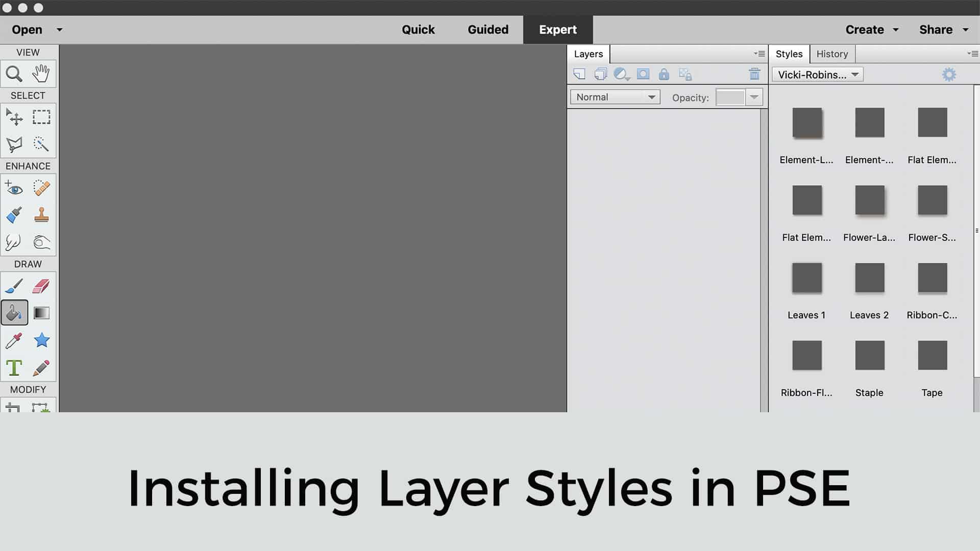This screenshot has height=551, width=980.
Task: Switch to the History tab
Action: point(832,54)
